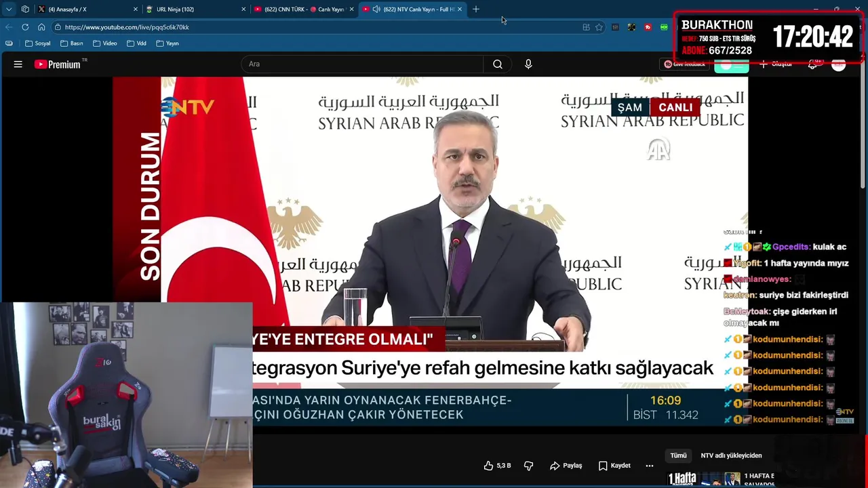Click the Give feedback button
The width and height of the screenshot is (868, 488).
pos(685,64)
